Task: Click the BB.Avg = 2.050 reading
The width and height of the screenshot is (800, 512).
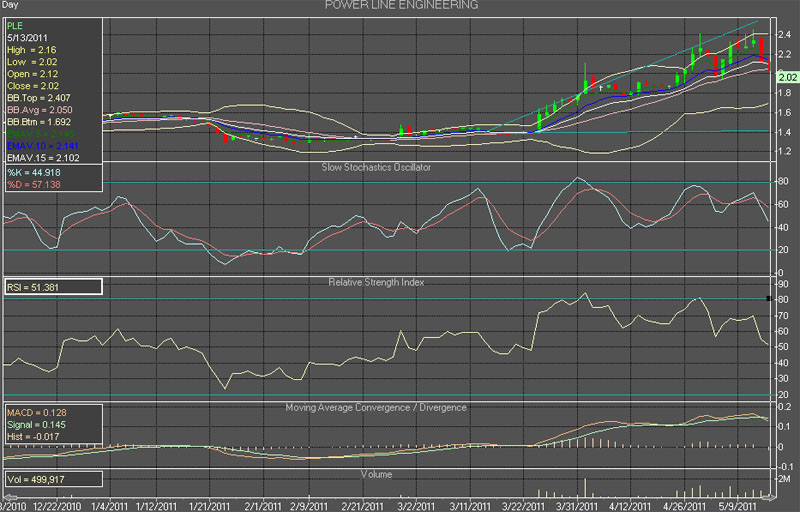Action: point(40,110)
